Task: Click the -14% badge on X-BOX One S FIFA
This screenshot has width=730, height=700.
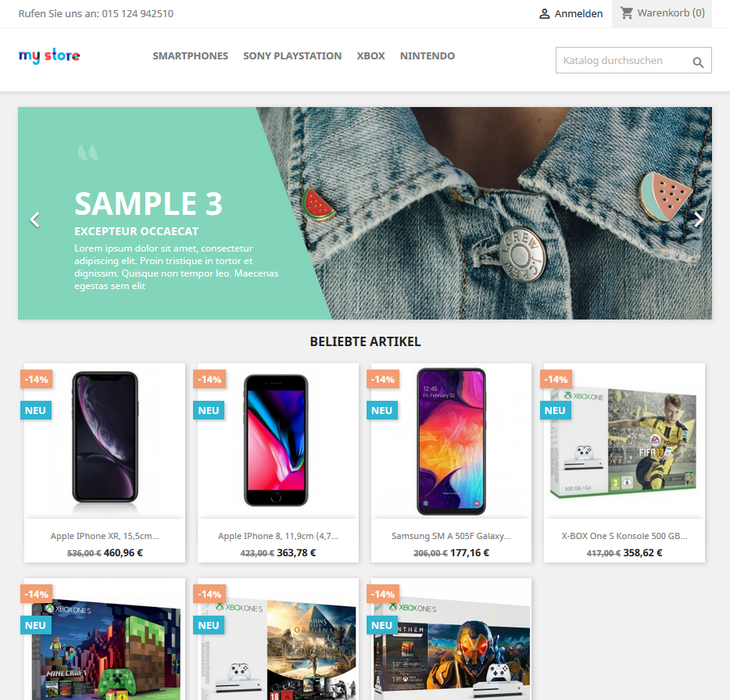Action: [556, 380]
